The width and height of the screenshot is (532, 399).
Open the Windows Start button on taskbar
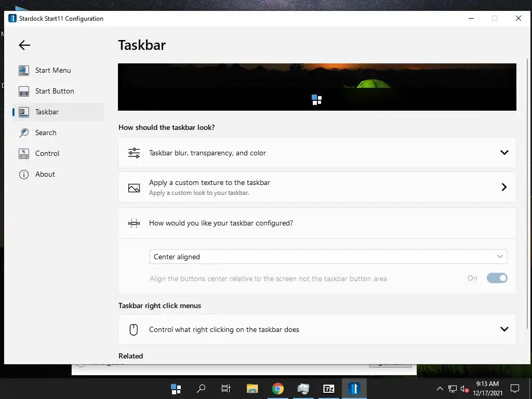[176, 389]
